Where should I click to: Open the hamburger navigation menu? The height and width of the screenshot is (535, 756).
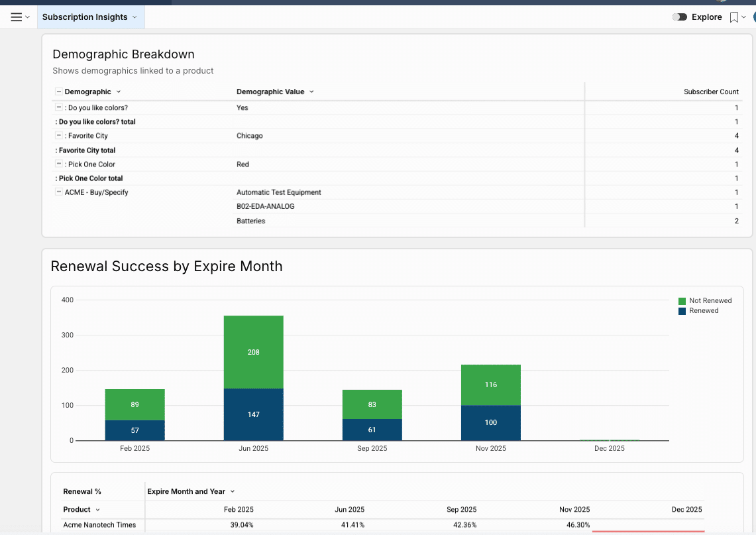pyautogui.click(x=17, y=17)
